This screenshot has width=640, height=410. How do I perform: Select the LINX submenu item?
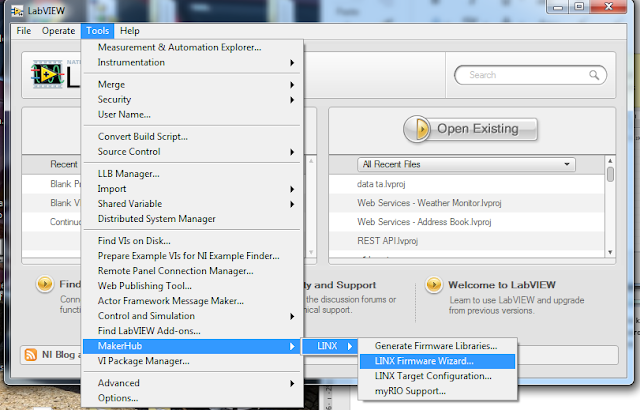pyautogui.click(x=330, y=346)
